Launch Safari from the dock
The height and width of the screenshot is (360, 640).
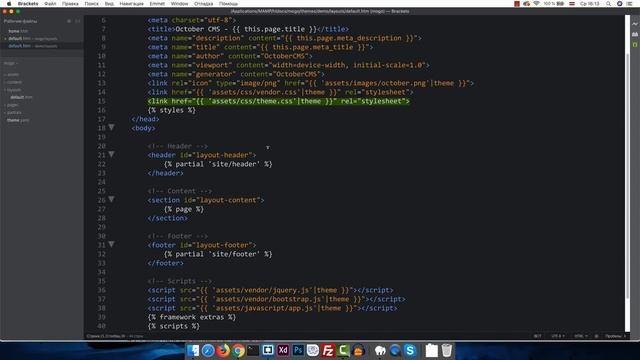pos(208,351)
